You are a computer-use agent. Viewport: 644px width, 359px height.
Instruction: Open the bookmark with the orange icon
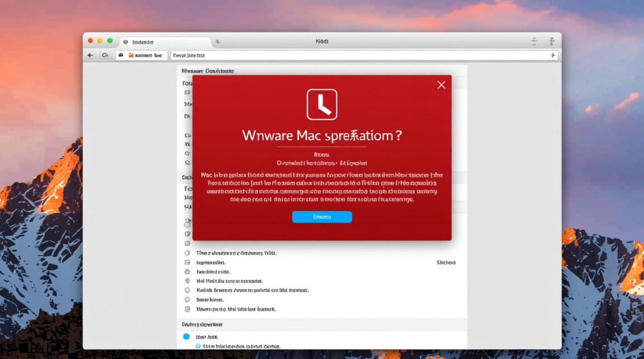tap(146, 56)
